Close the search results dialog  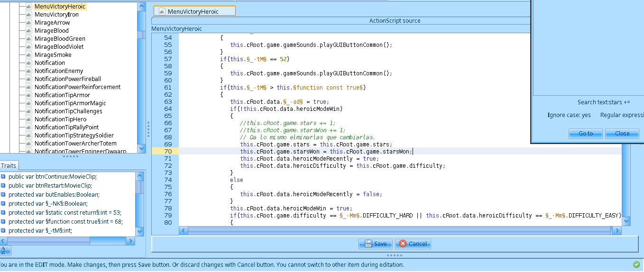coord(622,134)
